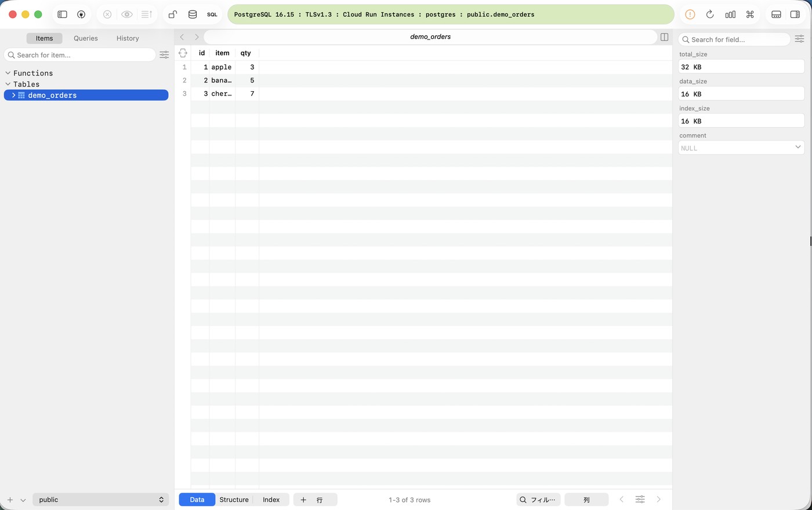Open the right panel field filter icon
812x510 pixels.
pos(799,39)
